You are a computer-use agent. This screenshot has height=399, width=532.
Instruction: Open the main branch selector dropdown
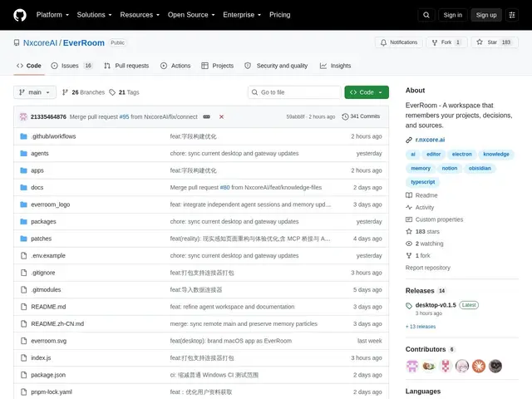tap(35, 92)
